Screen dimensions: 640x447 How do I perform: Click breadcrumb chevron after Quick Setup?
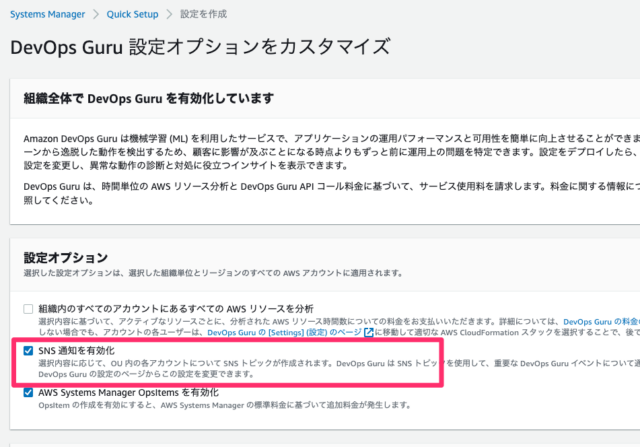(169, 14)
